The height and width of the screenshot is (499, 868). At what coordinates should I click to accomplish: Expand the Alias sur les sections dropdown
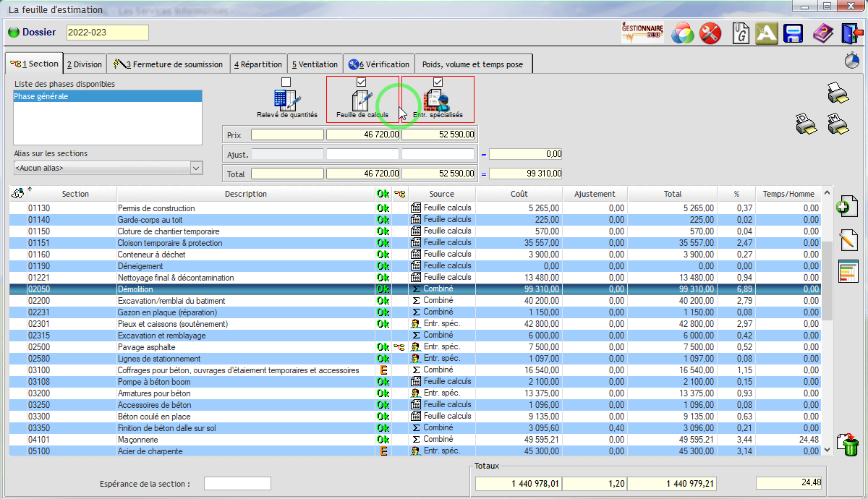point(195,168)
